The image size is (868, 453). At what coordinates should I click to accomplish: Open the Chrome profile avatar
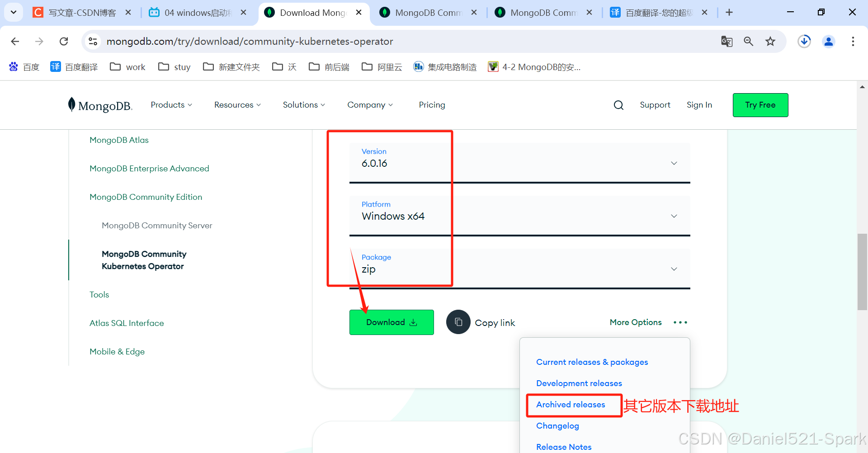click(829, 42)
